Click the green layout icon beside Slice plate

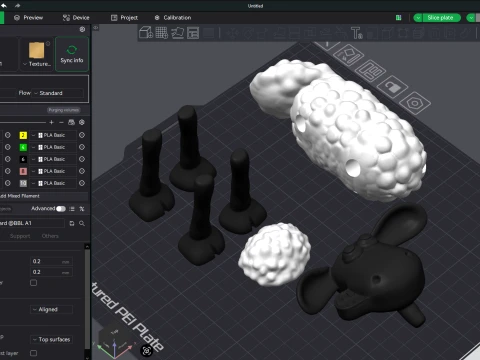tap(398, 18)
